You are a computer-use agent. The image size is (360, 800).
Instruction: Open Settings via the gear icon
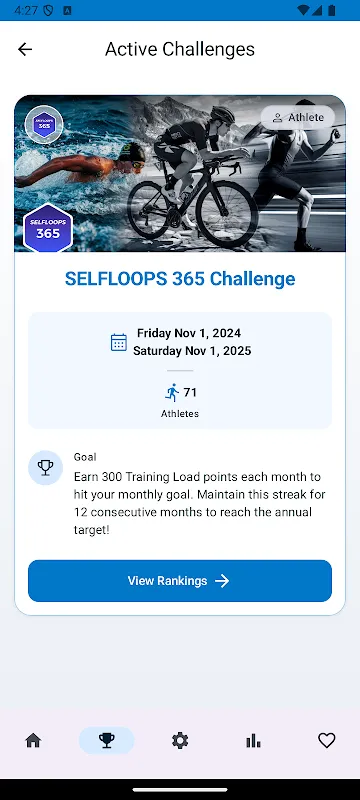point(180,740)
